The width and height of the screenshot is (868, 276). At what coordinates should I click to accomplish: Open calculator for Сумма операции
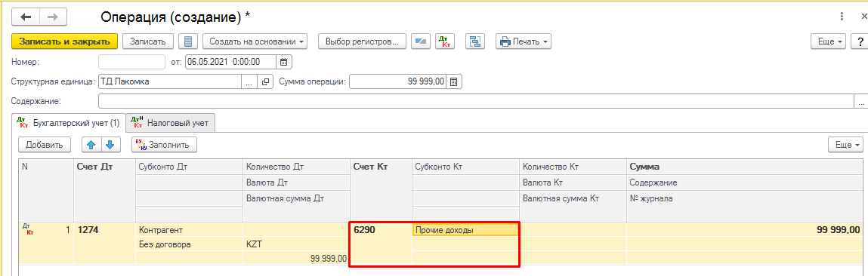click(x=454, y=81)
